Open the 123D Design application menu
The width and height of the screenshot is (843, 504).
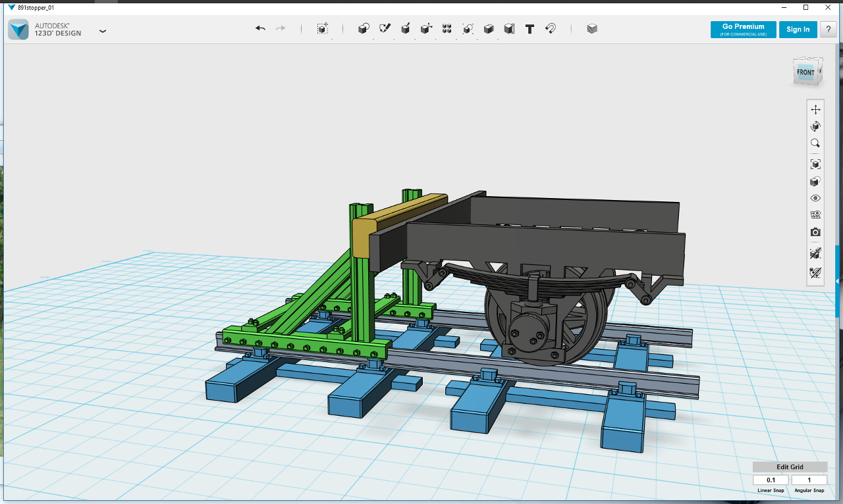pos(103,30)
